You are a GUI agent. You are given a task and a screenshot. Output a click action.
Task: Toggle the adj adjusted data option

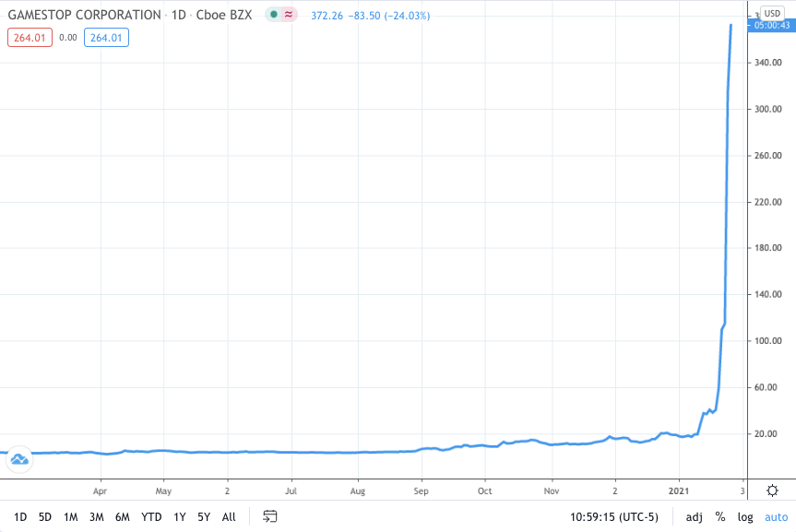tap(694, 517)
